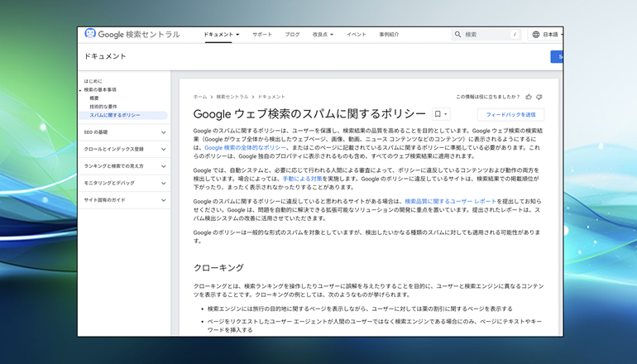The width and height of the screenshot is (637, 364).
Task: Open the サポート menu item
Action: 262,35
